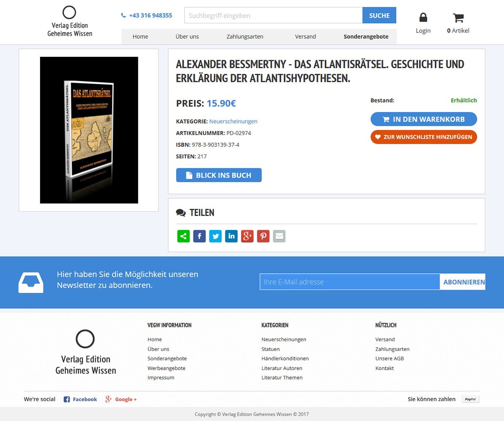Viewport: 504px width, 421px height.
Task: Share the book on Facebook icon
Action: (199, 236)
